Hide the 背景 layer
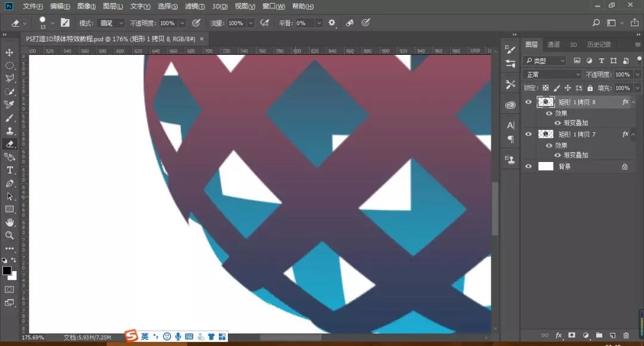Screen dimensions: 644x346 [528, 166]
